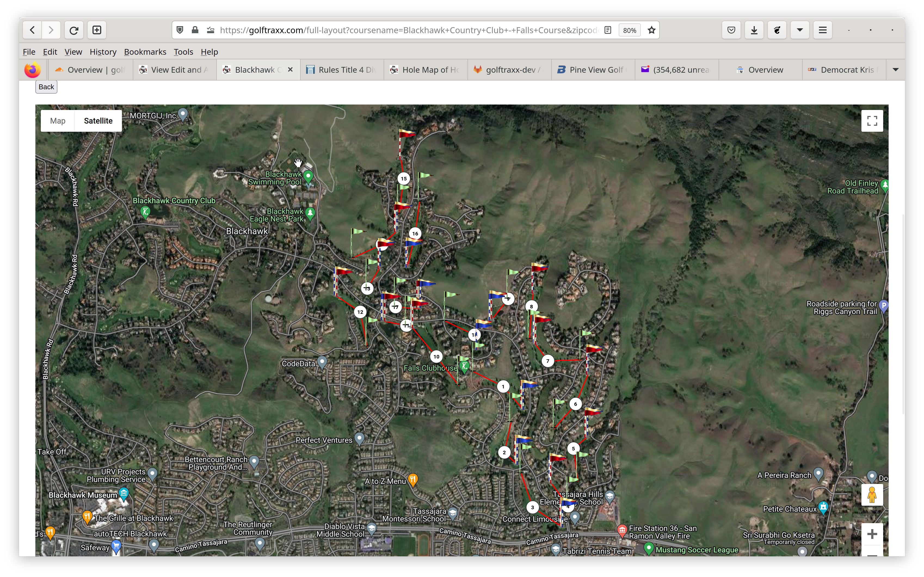Open the Firefox hamburger application menu
This screenshot has height=577, width=924.
(x=823, y=30)
